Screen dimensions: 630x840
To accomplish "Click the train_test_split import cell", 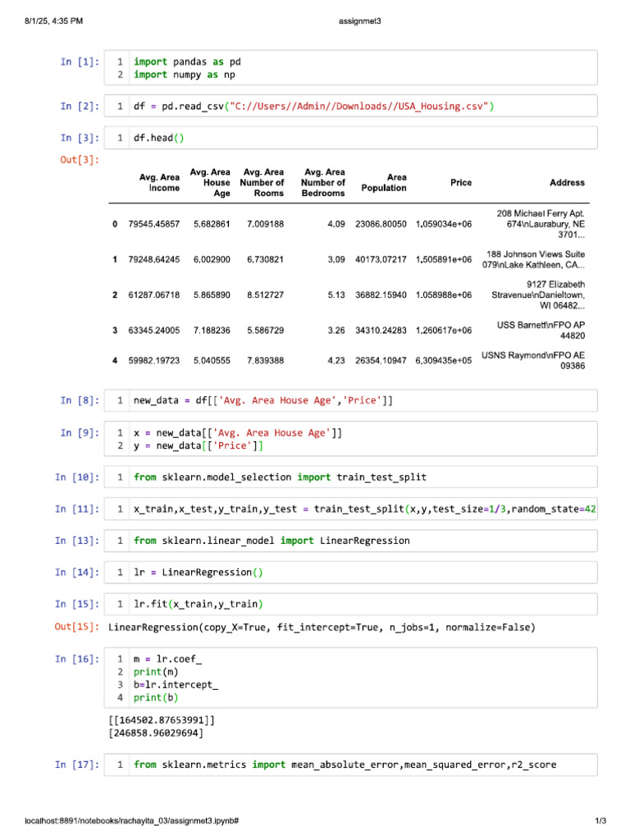I will pos(351,477).
